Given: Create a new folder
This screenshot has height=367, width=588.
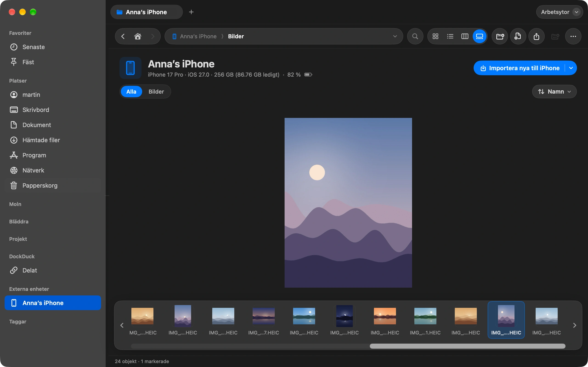Looking at the screenshot, I should click(x=500, y=36).
